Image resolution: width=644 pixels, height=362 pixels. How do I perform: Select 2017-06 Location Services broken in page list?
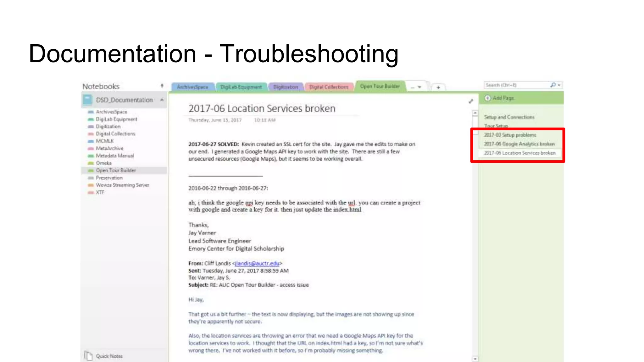tap(519, 153)
